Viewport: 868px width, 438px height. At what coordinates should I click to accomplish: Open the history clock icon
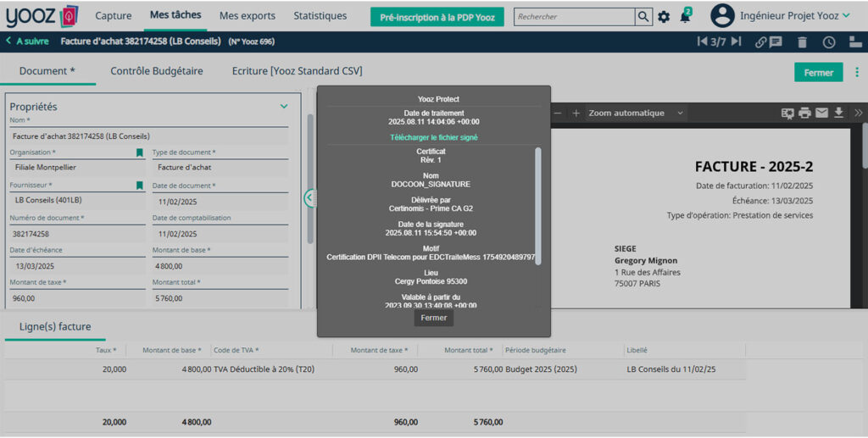pyautogui.click(x=829, y=42)
